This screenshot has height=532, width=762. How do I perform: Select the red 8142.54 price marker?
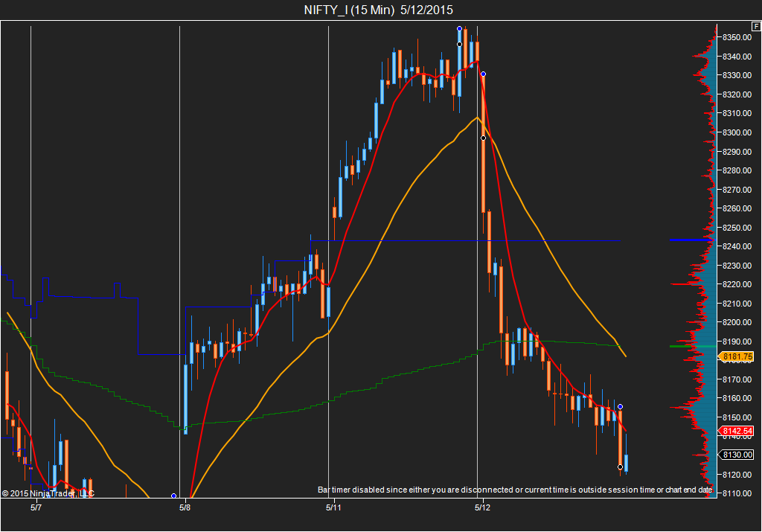(x=736, y=431)
